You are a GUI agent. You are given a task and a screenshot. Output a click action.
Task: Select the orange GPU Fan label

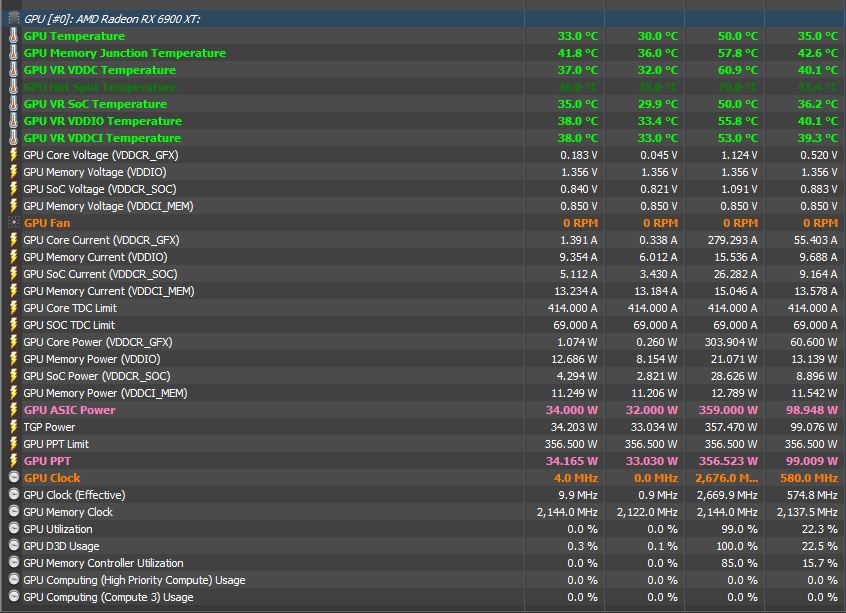point(47,223)
